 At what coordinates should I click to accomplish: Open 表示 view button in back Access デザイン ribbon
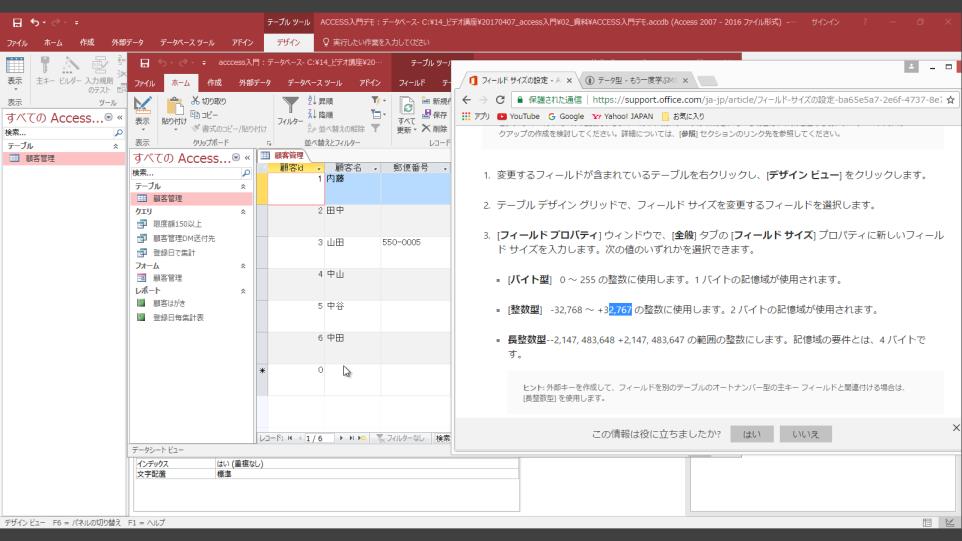(x=15, y=72)
